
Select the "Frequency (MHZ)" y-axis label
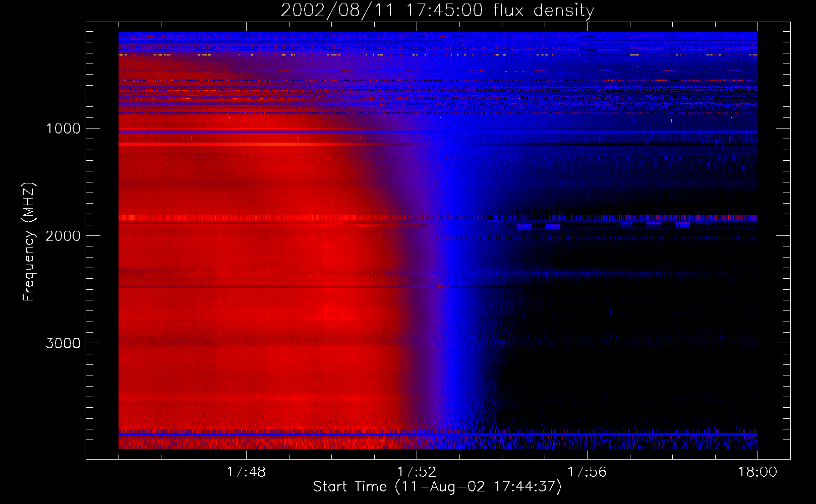pos(29,242)
